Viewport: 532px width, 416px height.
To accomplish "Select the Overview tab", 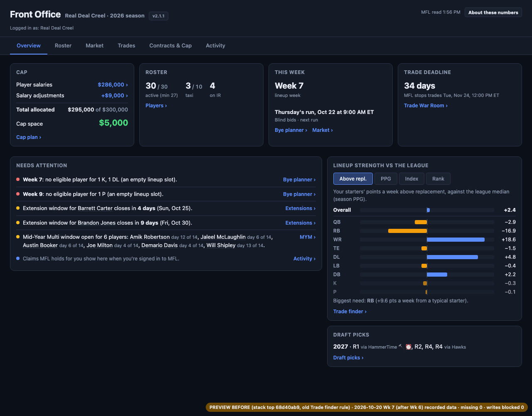I will pyautogui.click(x=29, y=45).
